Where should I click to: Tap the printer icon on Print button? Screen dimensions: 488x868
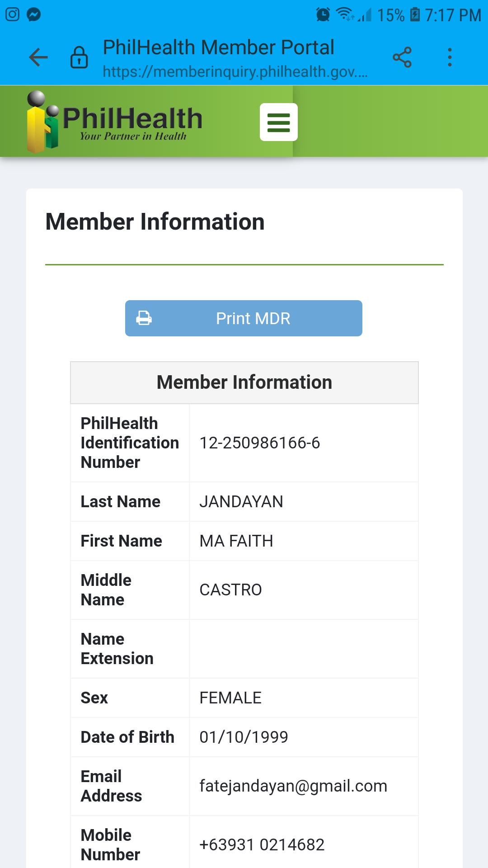click(144, 318)
